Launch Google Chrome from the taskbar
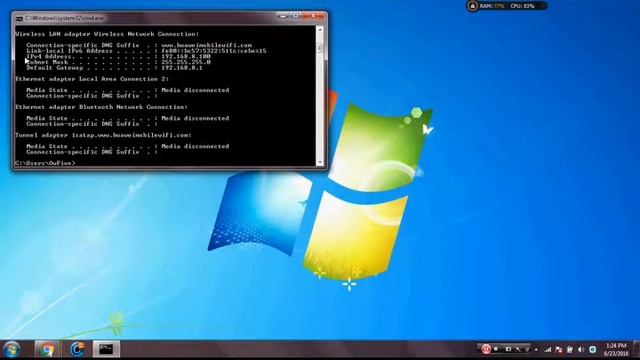The height and width of the screenshot is (360, 640). click(x=47, y=350)
